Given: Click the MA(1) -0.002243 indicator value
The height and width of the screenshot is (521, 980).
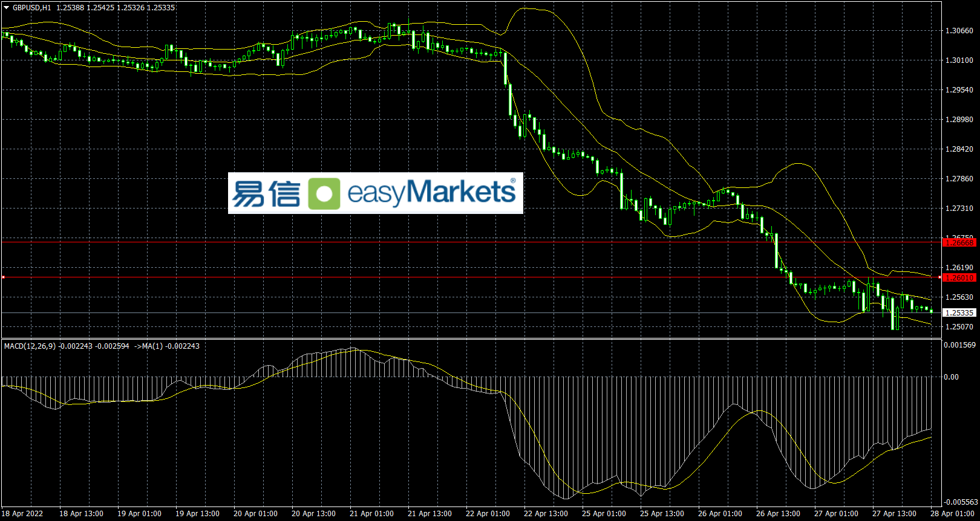Looking at the screenshot, I should coord(171,346).
